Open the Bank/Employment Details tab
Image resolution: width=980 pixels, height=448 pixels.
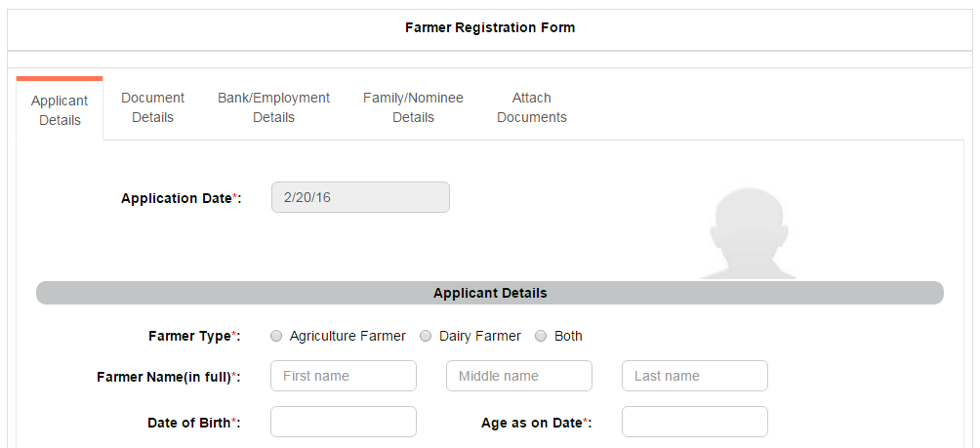click(273, 107)
